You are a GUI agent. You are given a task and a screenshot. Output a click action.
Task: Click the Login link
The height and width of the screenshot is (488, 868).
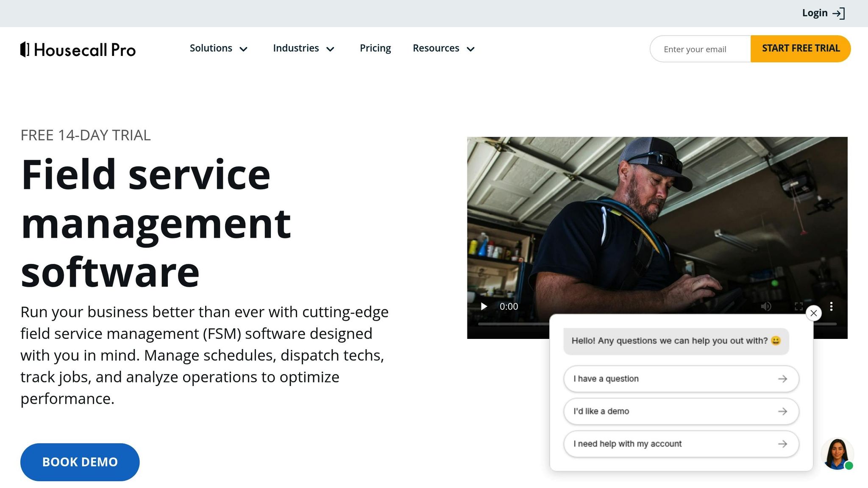814,13
